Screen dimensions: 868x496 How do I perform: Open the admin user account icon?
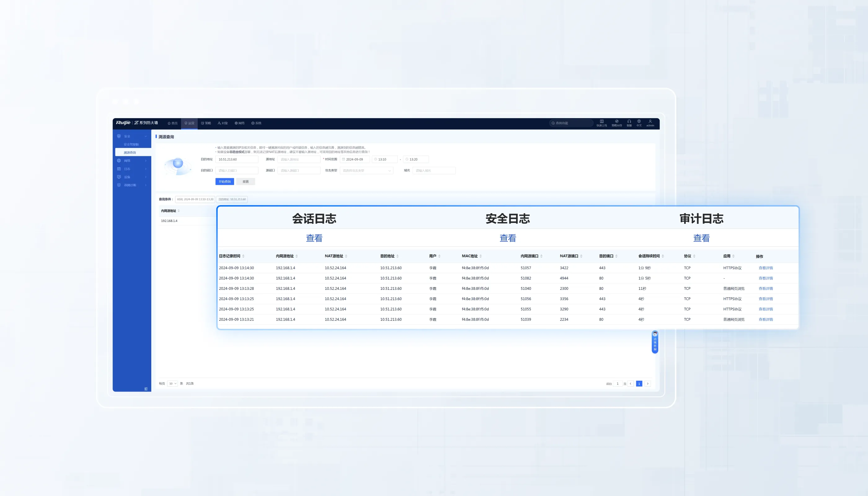click(x=650, y=121)
